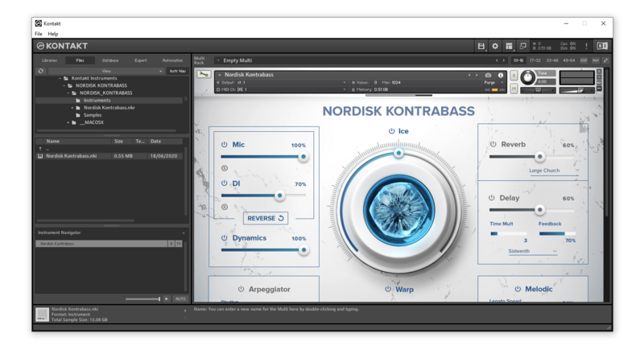Toggle the Mic power switch
Viewport: 644px width, 358px height.
(225, 145)
